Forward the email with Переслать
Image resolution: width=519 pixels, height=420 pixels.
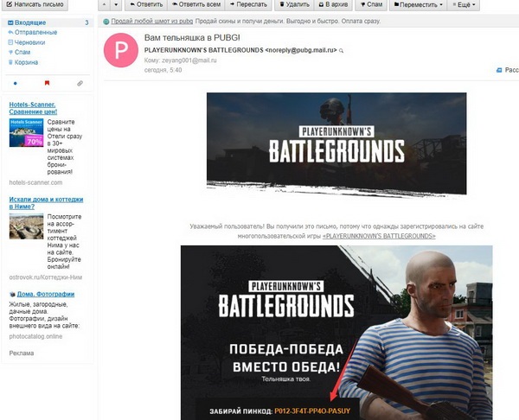pos(248,4)
